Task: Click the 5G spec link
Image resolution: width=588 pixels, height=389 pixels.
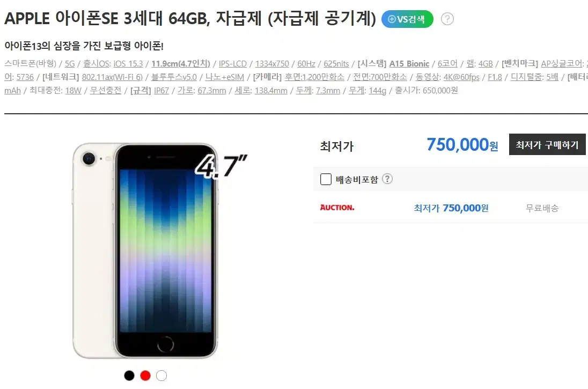Action: point(70,64)
